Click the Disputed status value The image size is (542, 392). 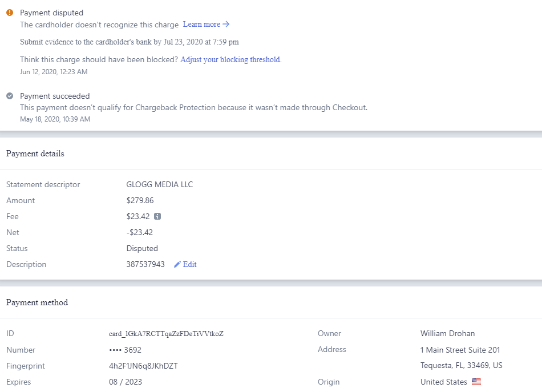pyautogui.click(x=142, y=248)
